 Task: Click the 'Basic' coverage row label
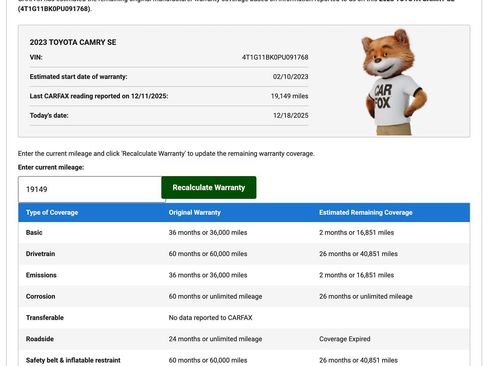[34, 232]
